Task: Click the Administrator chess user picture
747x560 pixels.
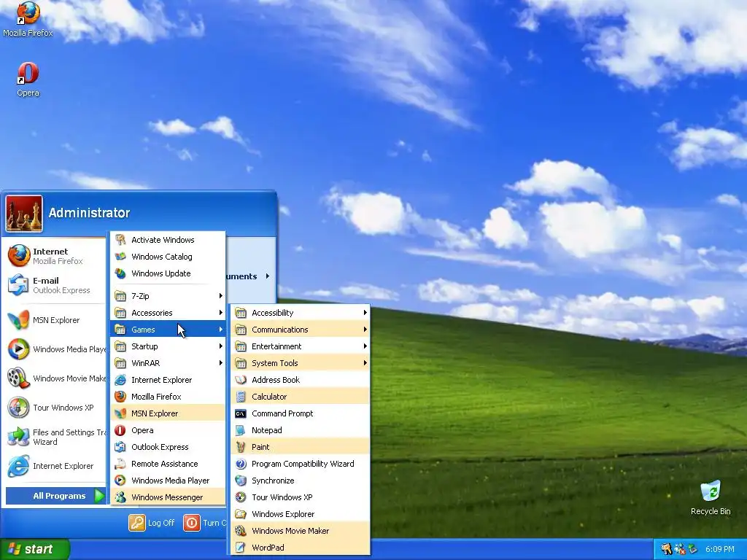Action: tap(24, 214)
